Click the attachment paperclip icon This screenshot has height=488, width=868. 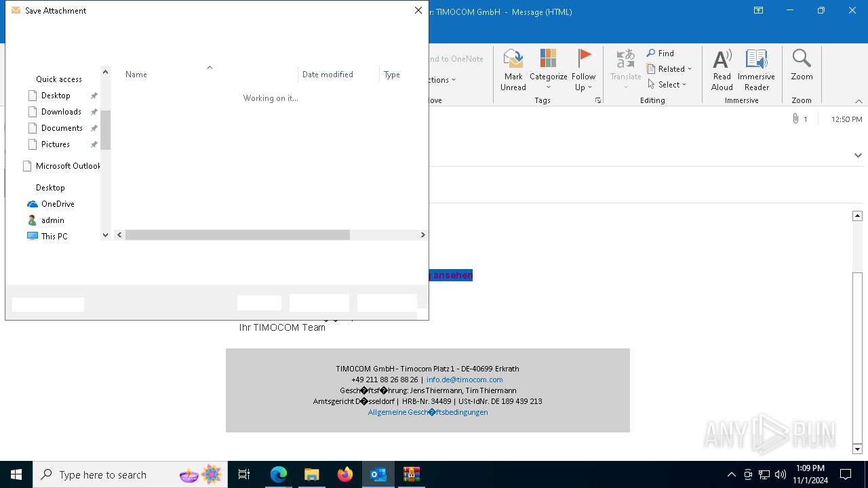[x=795, y=119]
